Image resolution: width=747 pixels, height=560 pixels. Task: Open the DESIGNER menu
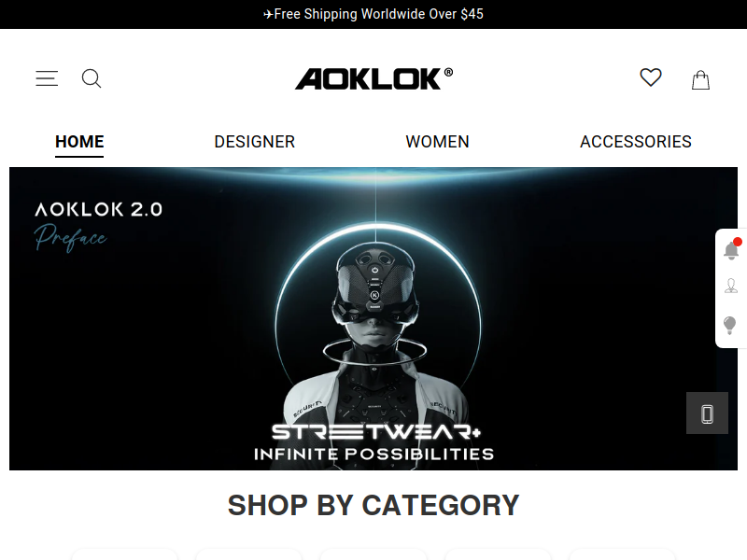click(254, 142)
